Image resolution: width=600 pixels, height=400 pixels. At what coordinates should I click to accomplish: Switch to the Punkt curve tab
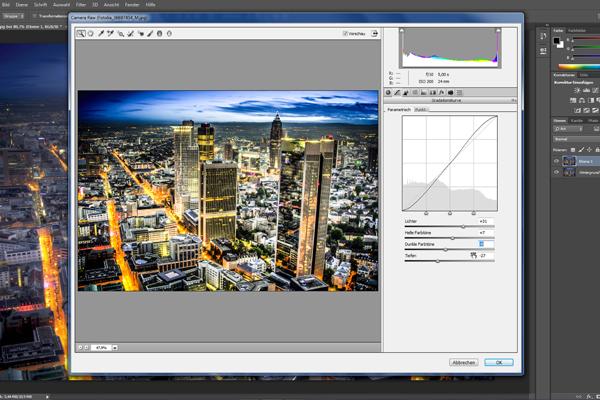[x=421, y=109]
